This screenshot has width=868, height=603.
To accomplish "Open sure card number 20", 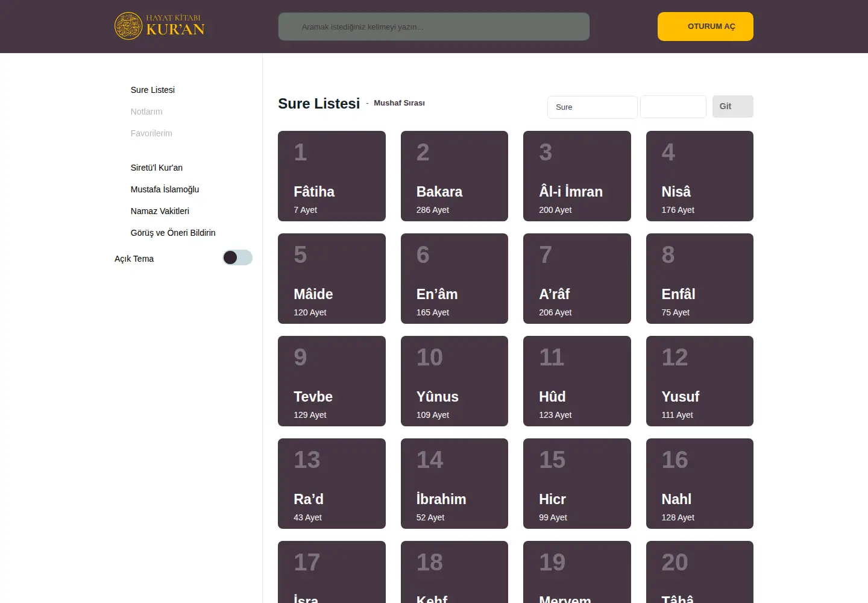I will point(700,572).
